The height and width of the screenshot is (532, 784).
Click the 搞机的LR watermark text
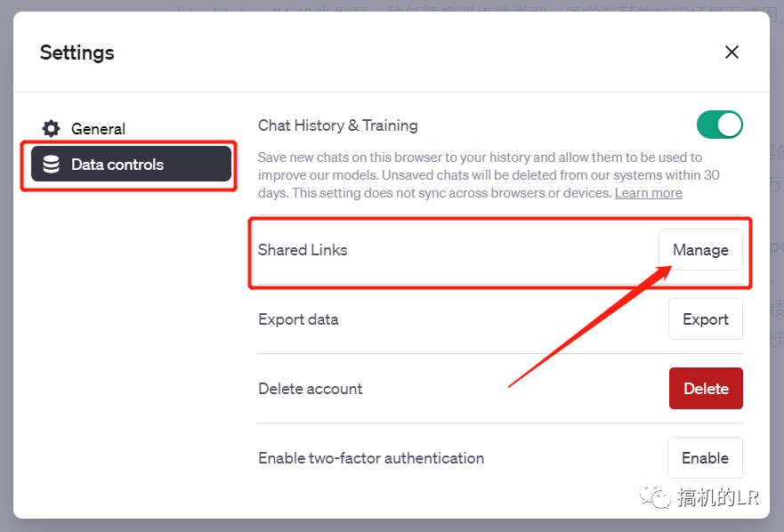tap(718, 497)
